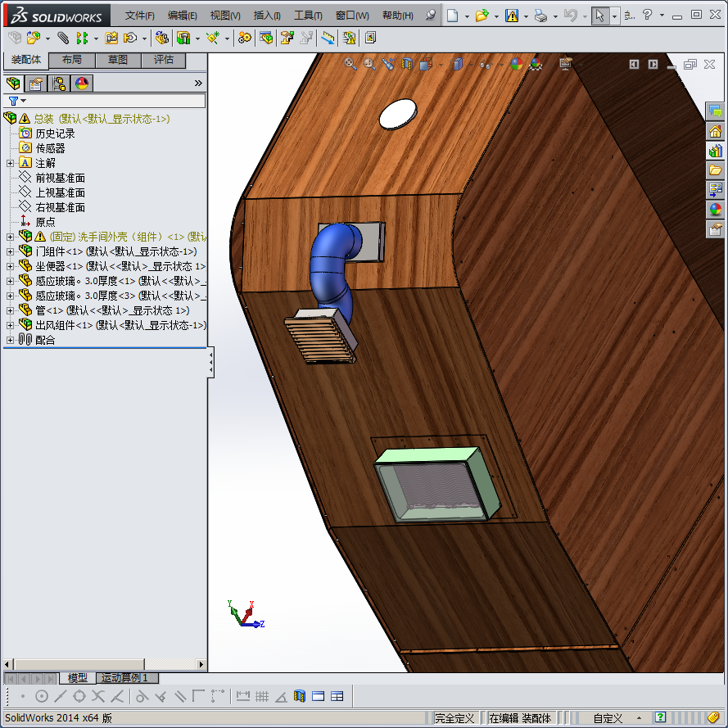Click the panel collapse handle on tree edge
This screenshot has height=728, width=728.
[x=210, y=362]
